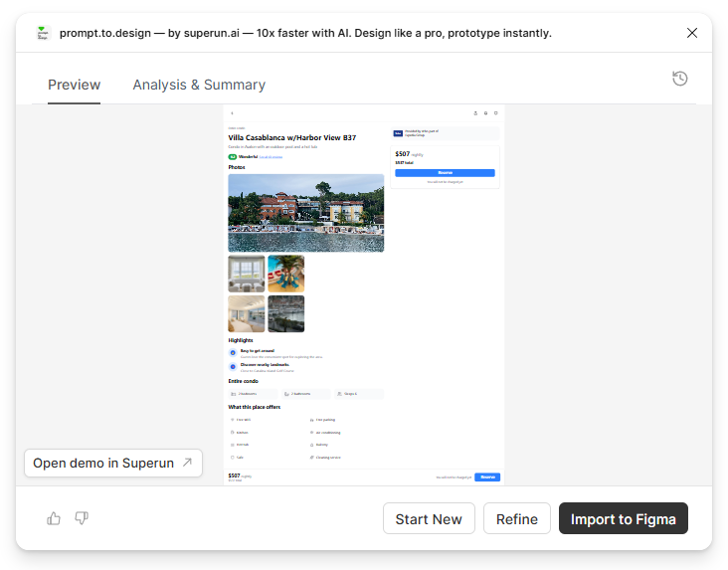Viewport: 728px width, 570px height.
Task: Click the Entire condo heading
Action: pos(244,381)
